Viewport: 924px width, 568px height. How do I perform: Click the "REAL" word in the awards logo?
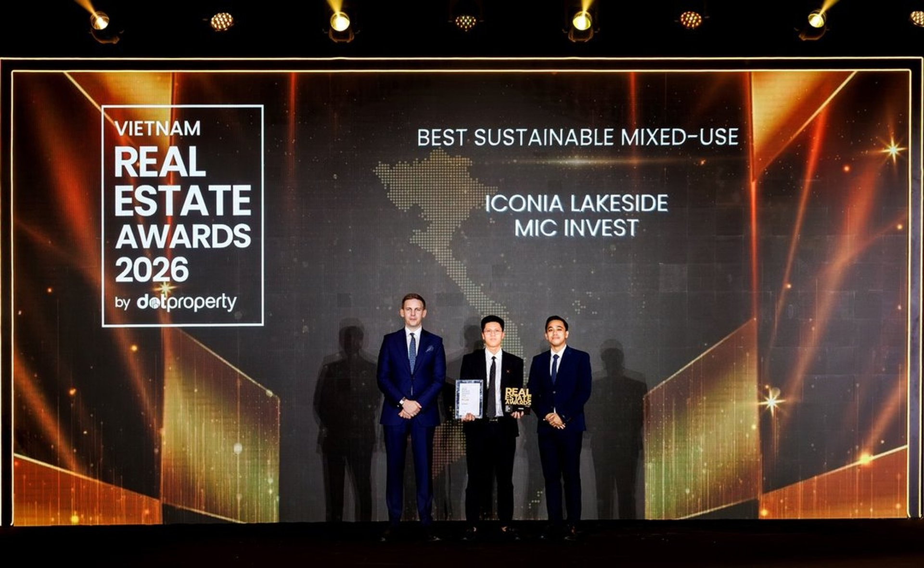pos(160,162)
